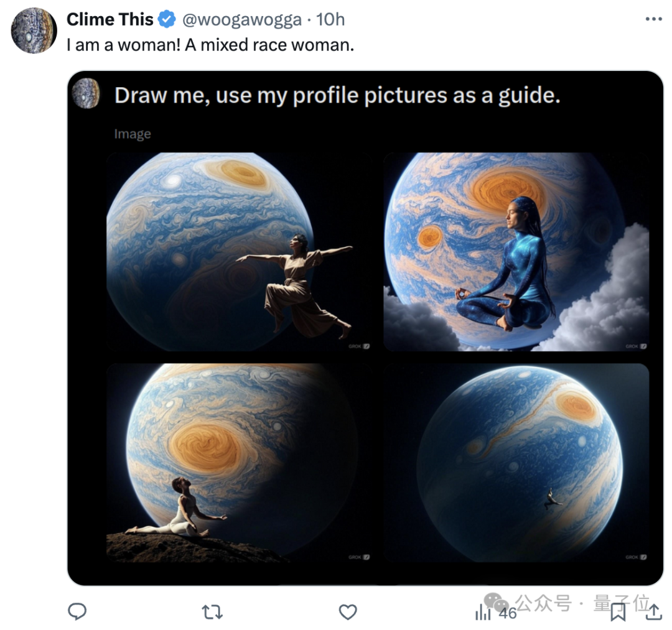Open image of woman kneeling on rock
Viewport: 672px width, 630px height.
coord(239,463)
